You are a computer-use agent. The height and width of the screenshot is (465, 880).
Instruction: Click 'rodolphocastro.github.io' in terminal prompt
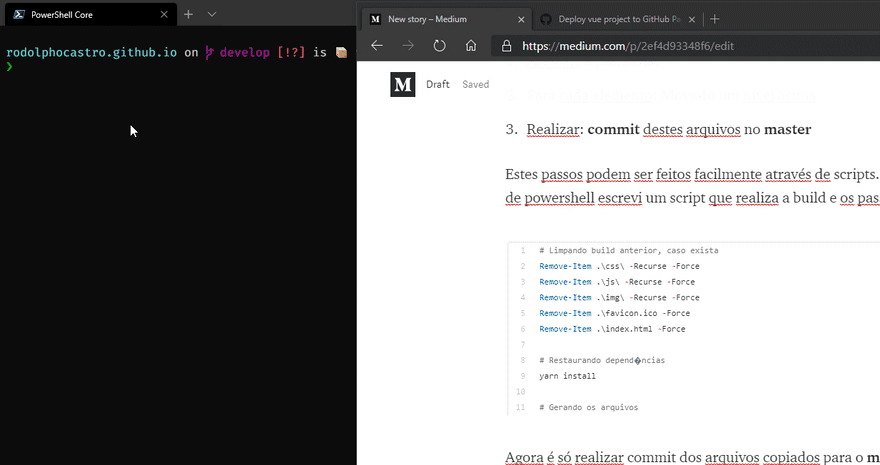point(91,52)
